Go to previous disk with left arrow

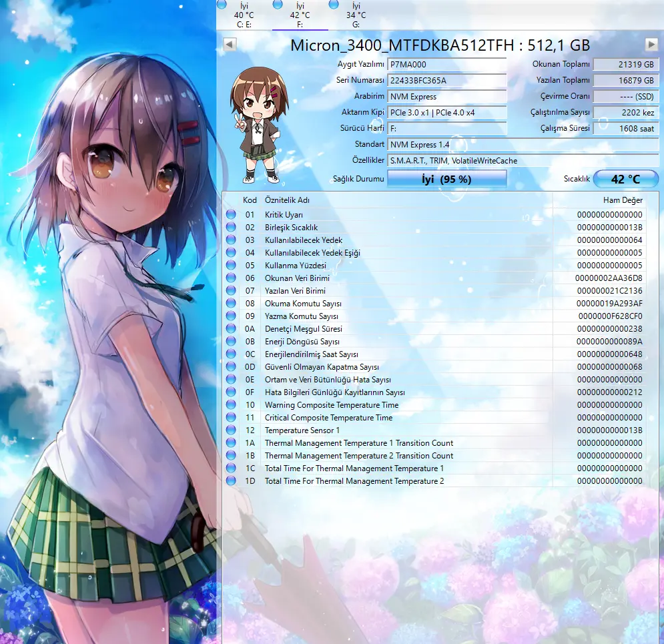[x=230, y=44]
